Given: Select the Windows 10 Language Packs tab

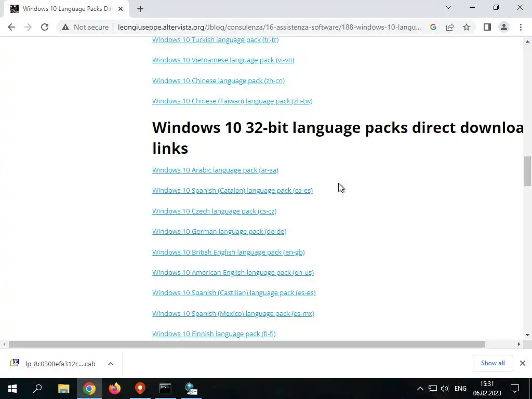Looking at the screenshot, I should (66, 9).
